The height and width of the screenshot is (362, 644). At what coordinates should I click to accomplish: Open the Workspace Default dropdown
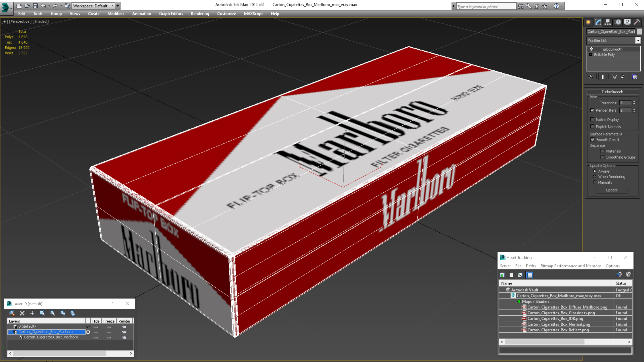pyautogui.click(x=93, y=6)
